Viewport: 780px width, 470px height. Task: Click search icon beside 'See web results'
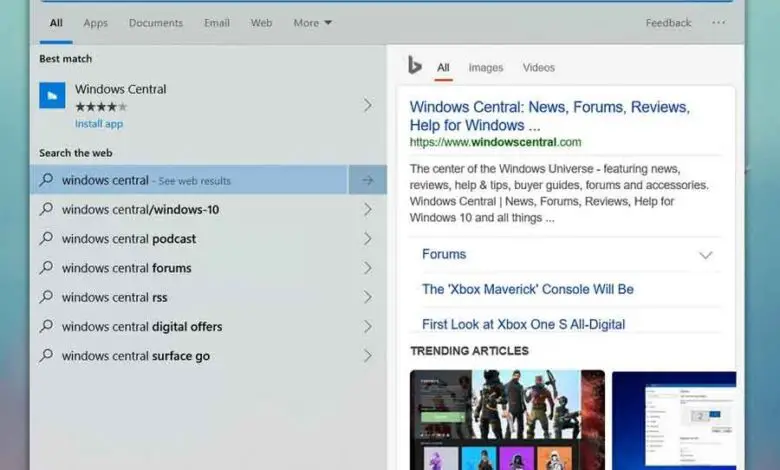(46, 180)
